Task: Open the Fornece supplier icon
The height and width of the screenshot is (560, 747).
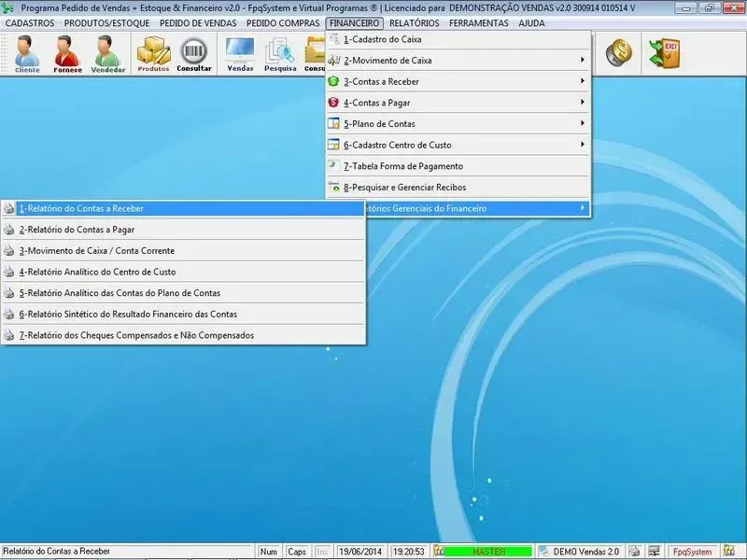Action: tap(67, 53)
